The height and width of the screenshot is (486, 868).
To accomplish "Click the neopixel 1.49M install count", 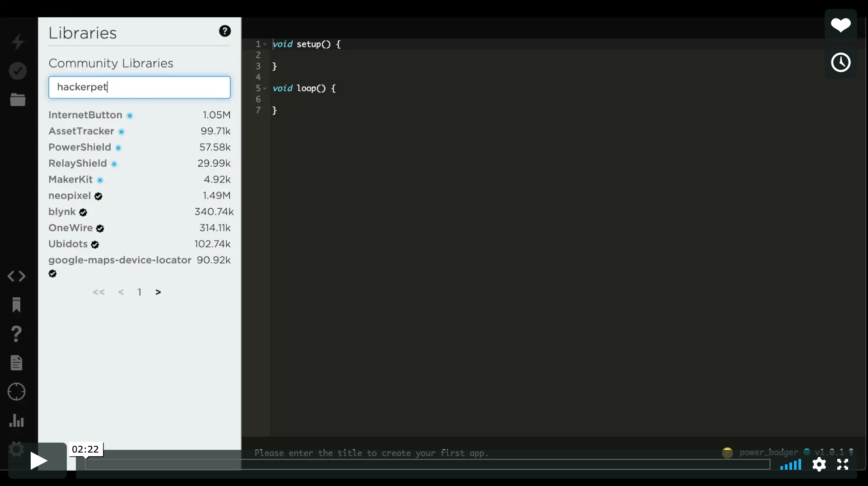I will click(217, 196).
